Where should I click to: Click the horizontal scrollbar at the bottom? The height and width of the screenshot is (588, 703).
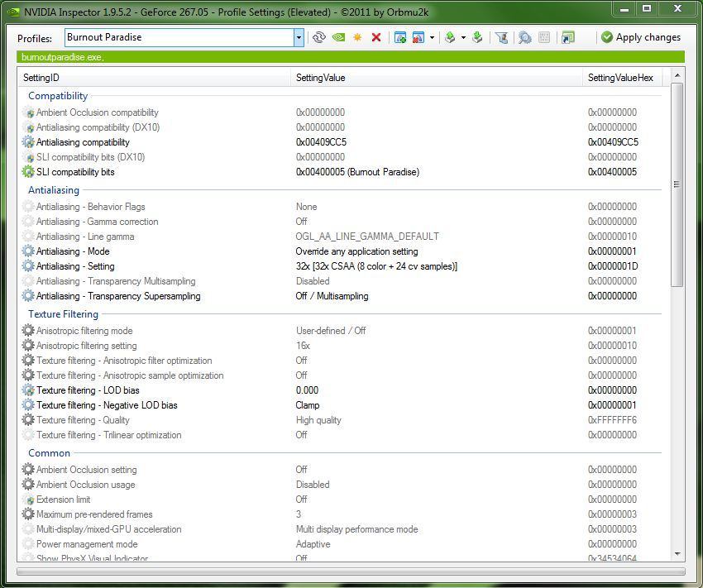point(351,571)
